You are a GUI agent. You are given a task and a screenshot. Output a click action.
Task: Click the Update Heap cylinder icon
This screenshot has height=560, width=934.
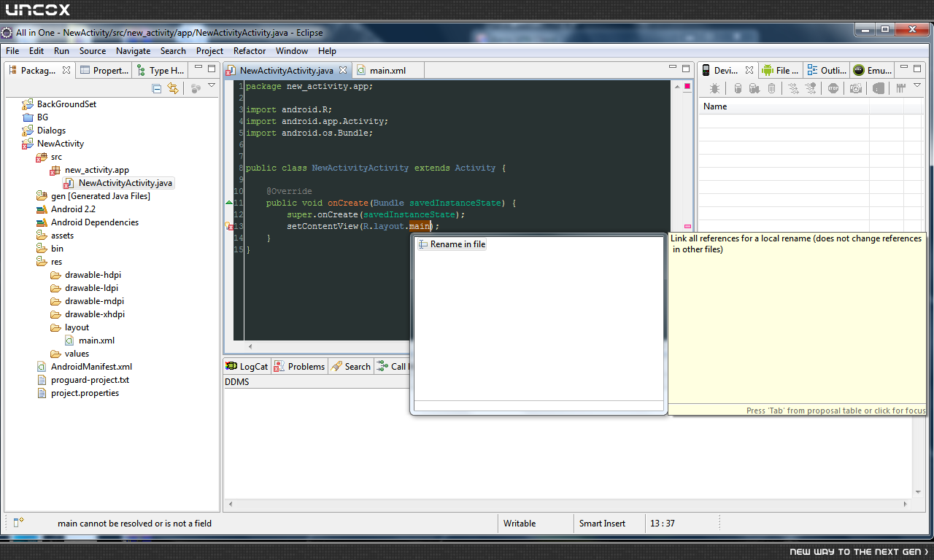[738, 88]
